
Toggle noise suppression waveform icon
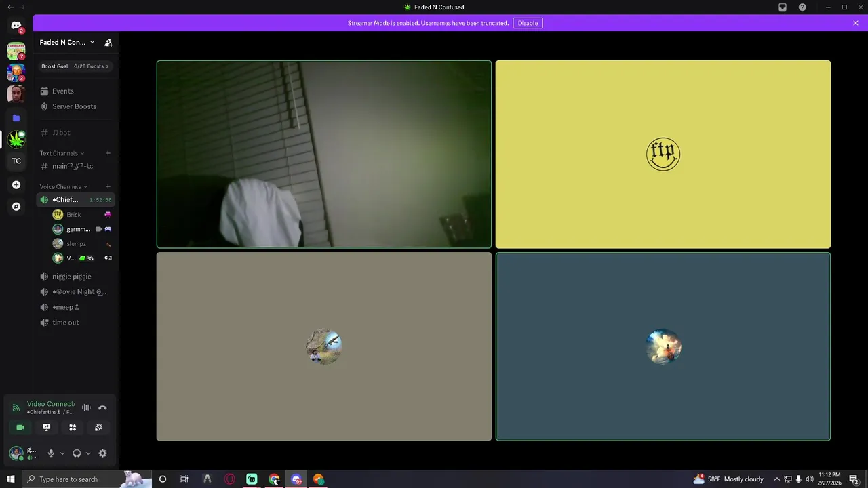pos(86,407)
